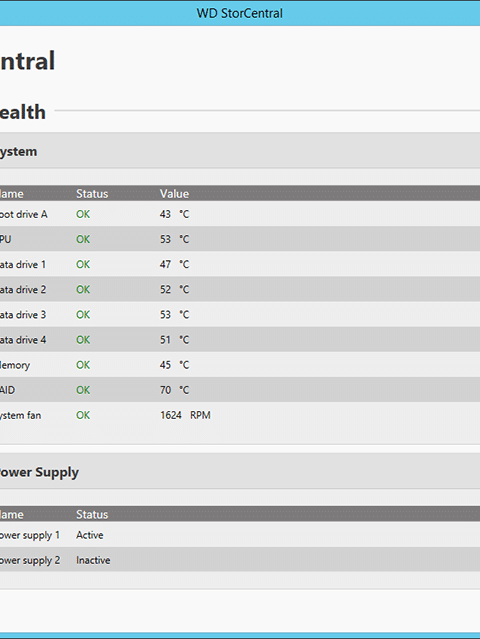Click the CPU OK status
This screenshot has height=639, width=480.
(x=83, y=239)
